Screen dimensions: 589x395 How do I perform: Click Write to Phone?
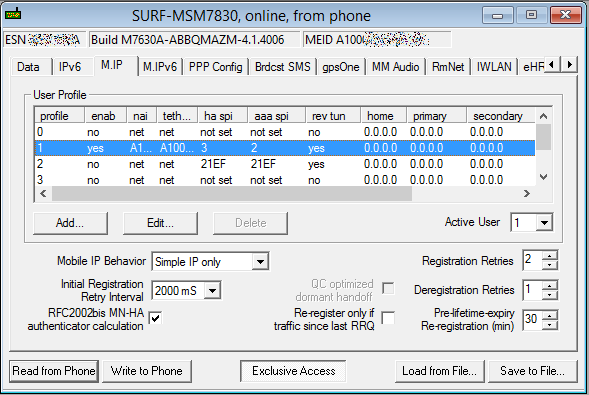click(146, 371)
